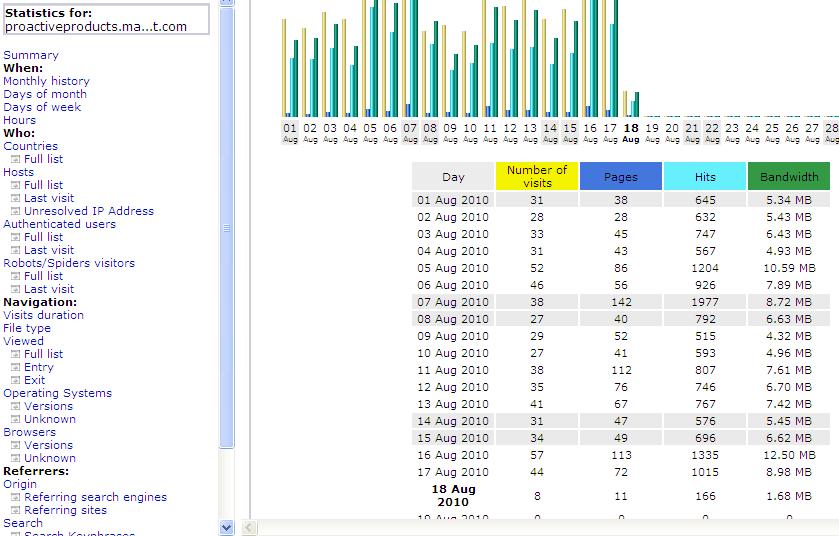The image size is (839, 536).
Task: Click the icon beside Hosts Last visit
Action: click(16, 198)
